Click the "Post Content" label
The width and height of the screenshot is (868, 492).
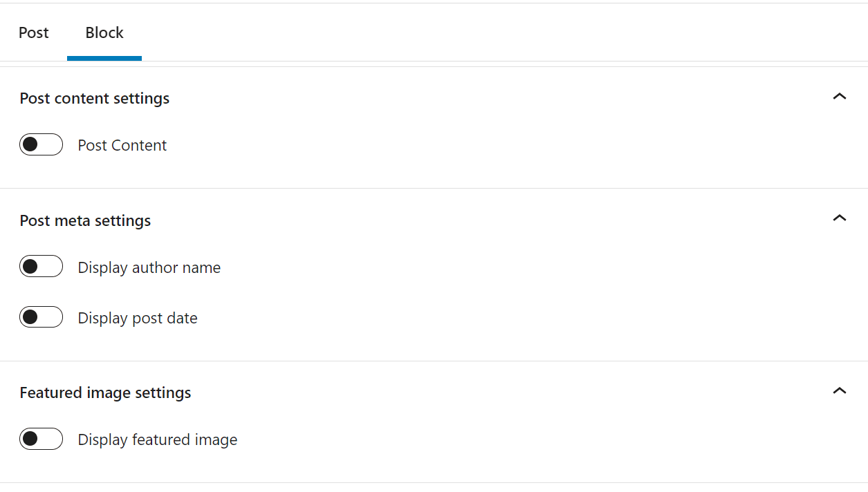[x=122, y=145]
